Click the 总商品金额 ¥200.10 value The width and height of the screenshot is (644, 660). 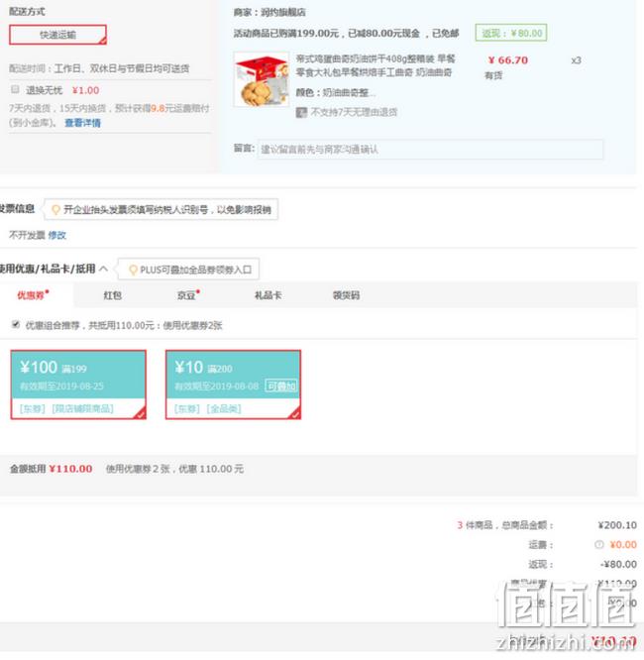(x=617, y=525)
